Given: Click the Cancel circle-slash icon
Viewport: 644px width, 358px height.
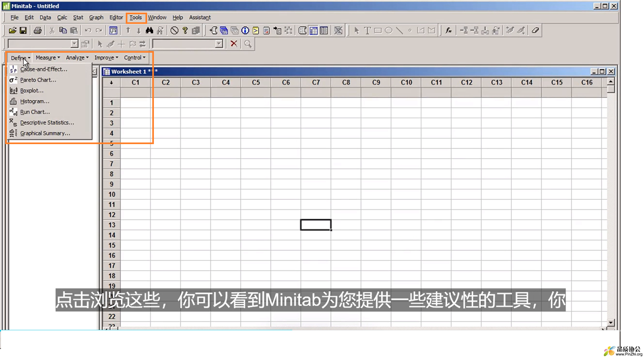Looking at the screenshot, I should tap(174, 30).
